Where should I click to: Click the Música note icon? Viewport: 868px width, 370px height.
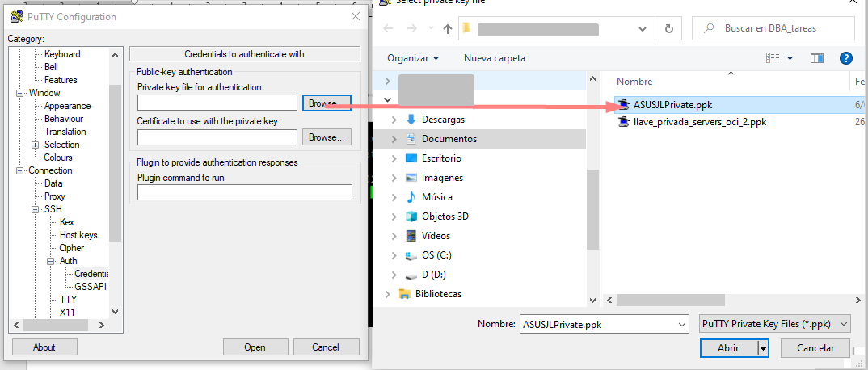pos(411,197)
